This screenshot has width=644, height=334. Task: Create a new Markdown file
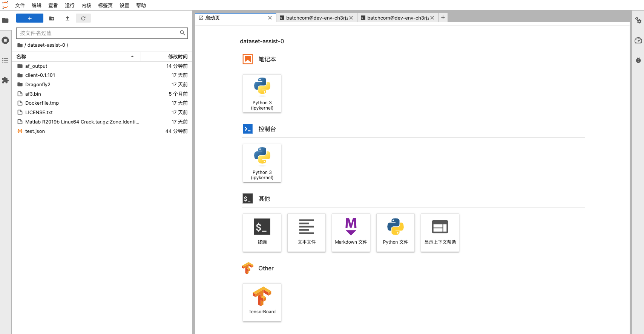click(351, 233)
